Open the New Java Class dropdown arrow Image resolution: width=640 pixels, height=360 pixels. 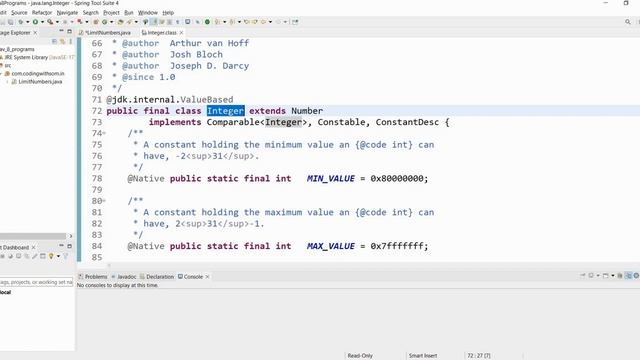111,22
